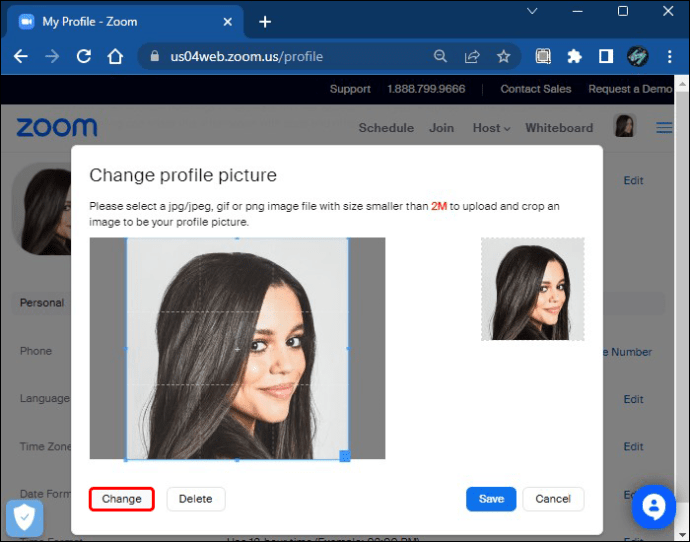Click Schedule in the Zoom navigation
This screenshot has height=542, width=690.
(386, 128)
